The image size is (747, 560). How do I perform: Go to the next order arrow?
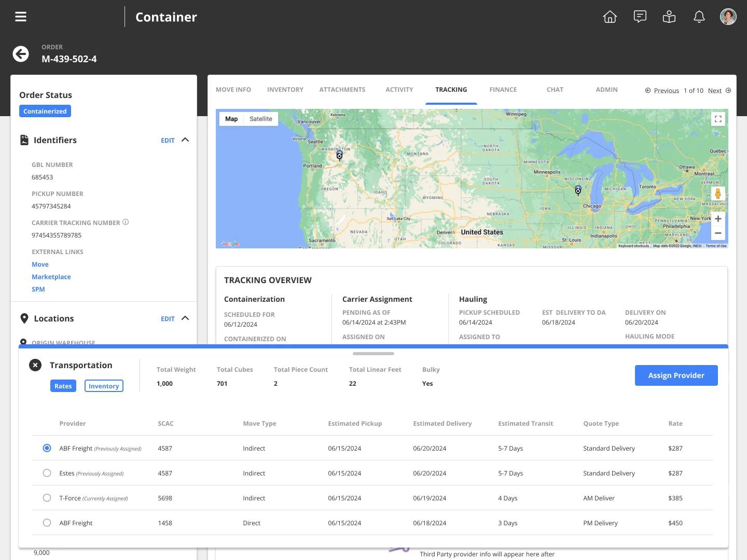point(728,90)
